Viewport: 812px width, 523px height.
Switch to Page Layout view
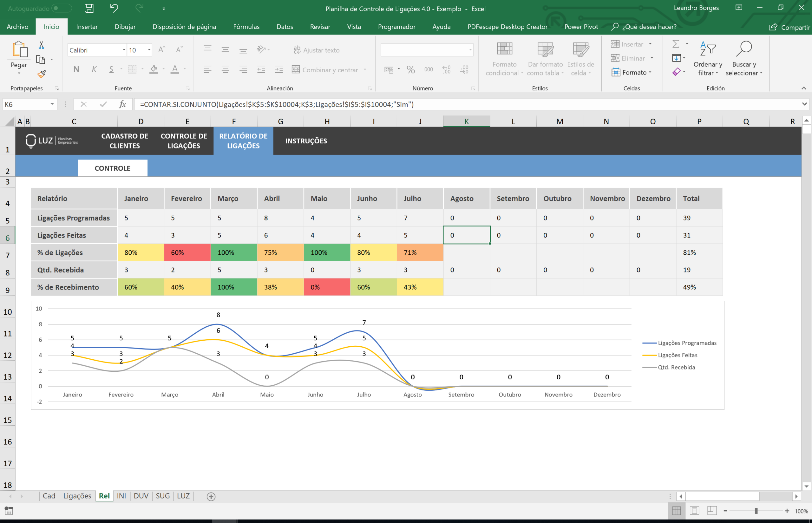point(694,511)
